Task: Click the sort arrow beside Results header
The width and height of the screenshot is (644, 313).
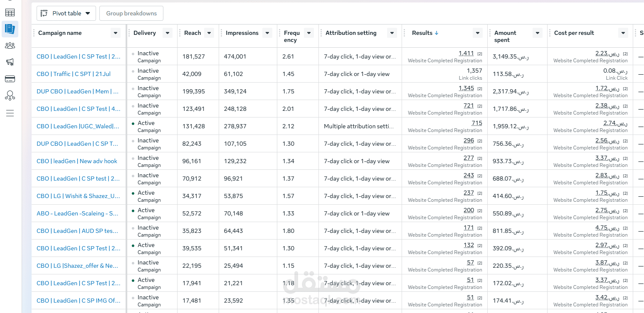Action: click(436, 33)
